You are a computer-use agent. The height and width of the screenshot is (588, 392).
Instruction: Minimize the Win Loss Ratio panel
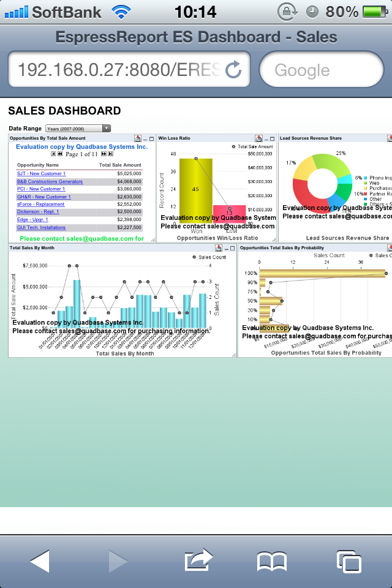point(266,139)
